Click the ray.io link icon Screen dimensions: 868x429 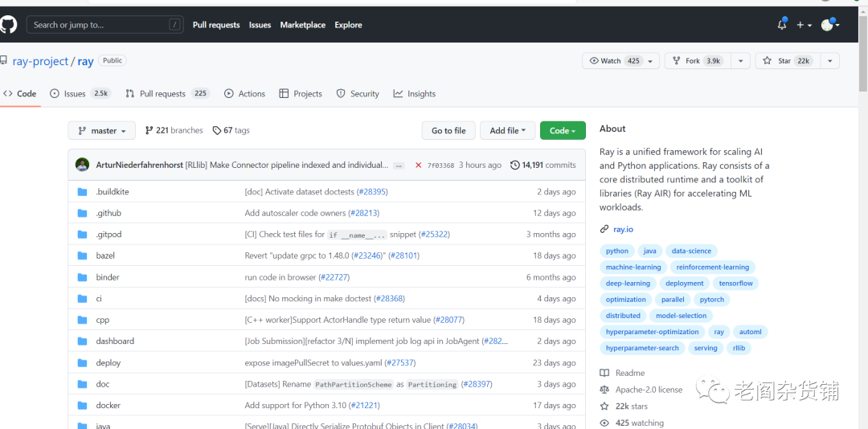pyautogui.click(x=604, y=230)
